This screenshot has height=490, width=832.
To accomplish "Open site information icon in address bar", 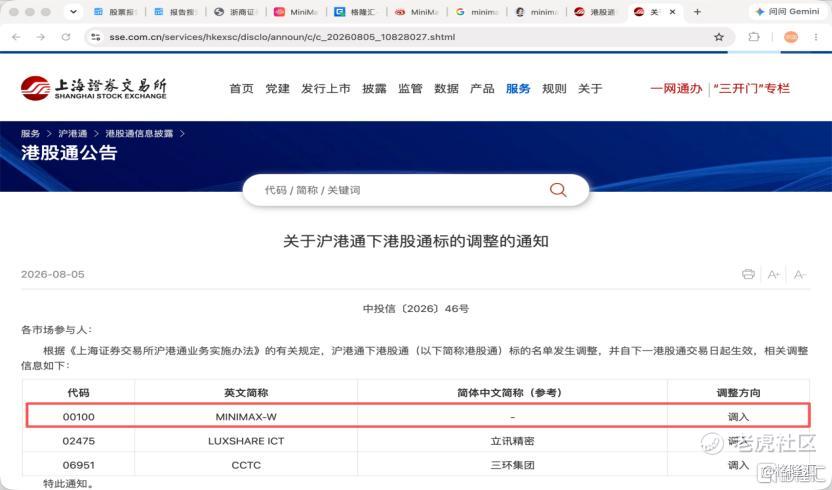I will click(x=96, y=37).
